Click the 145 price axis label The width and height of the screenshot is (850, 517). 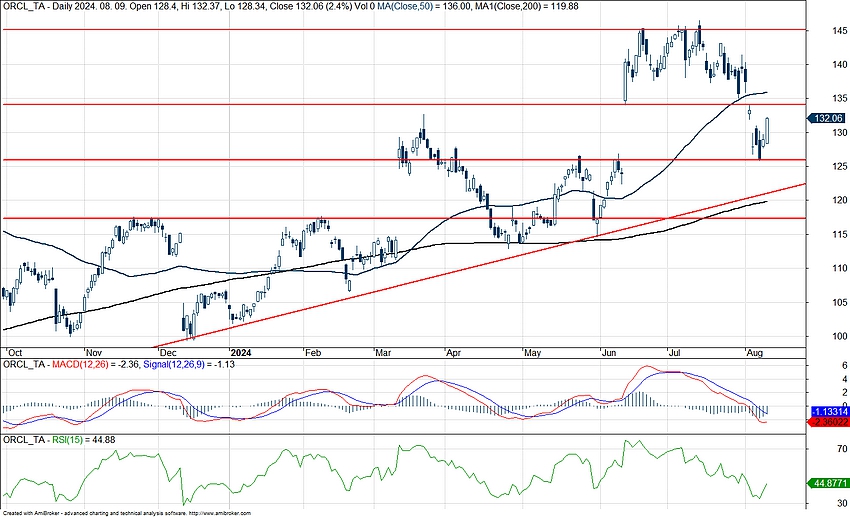coord(840,31)
